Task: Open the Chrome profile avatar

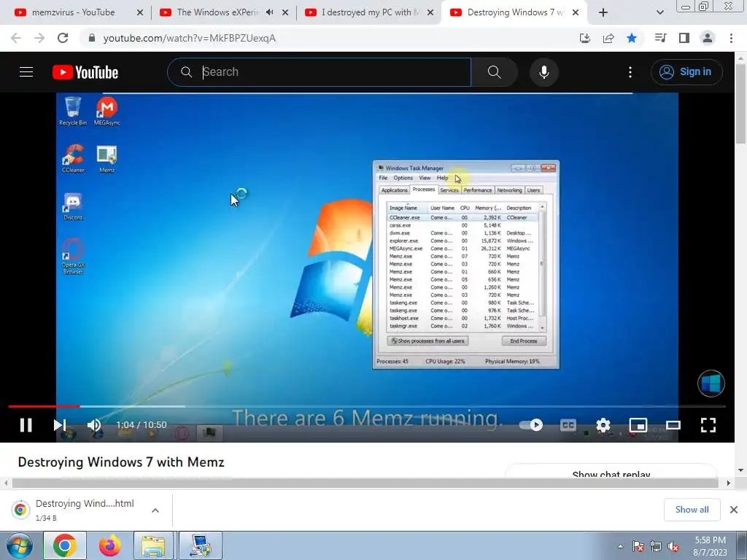Action: point(708,38)
